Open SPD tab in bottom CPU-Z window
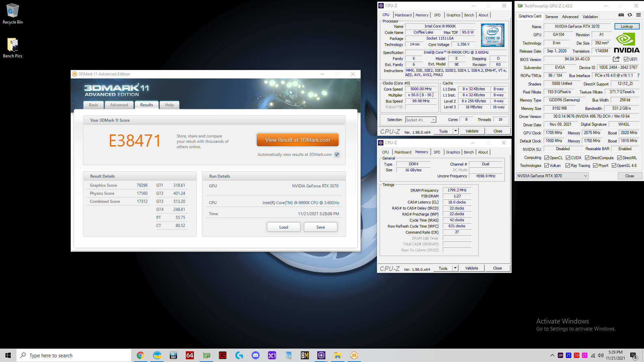Image resolution: width=644 pixels, height=362 pixels. pos(437,152)
